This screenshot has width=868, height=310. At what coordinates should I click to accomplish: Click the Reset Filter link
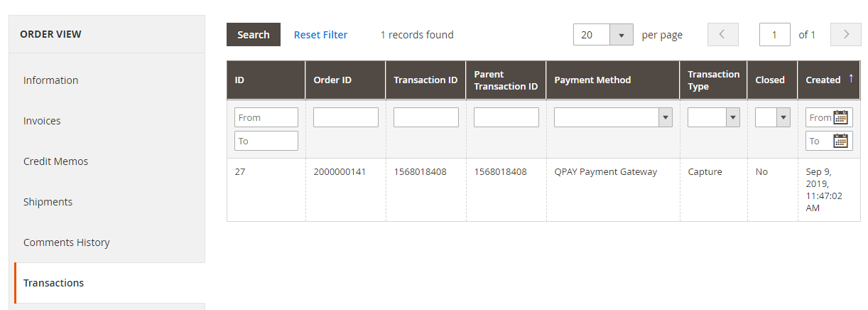point(320,35)
